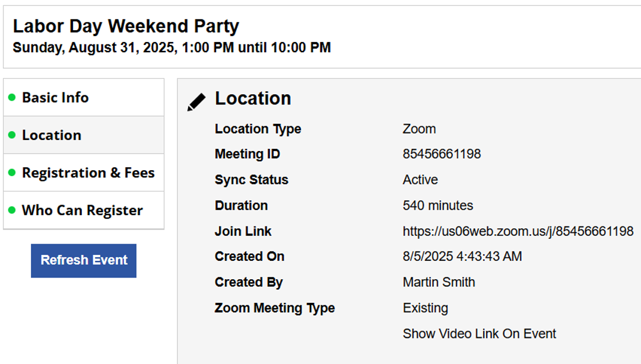This screenshot has width=641, height=364.
Task: Click the Duration value 540 minutes
Action: click(437, 206)
